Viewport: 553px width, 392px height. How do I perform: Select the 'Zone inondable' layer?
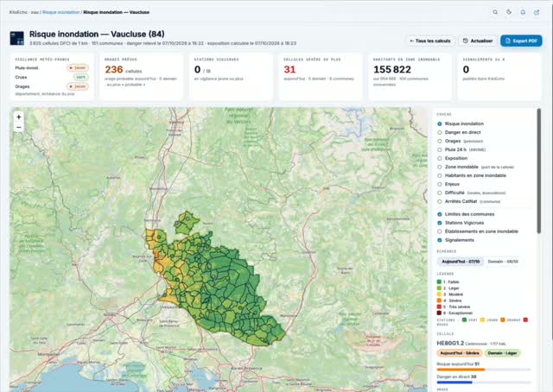440,168
